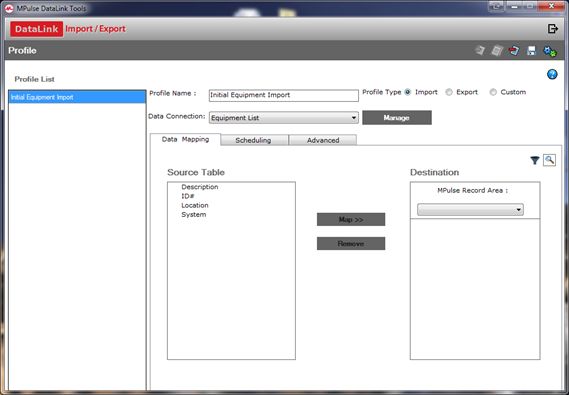
Task: Select Location in the Source Table
Action: click(195, 205)
